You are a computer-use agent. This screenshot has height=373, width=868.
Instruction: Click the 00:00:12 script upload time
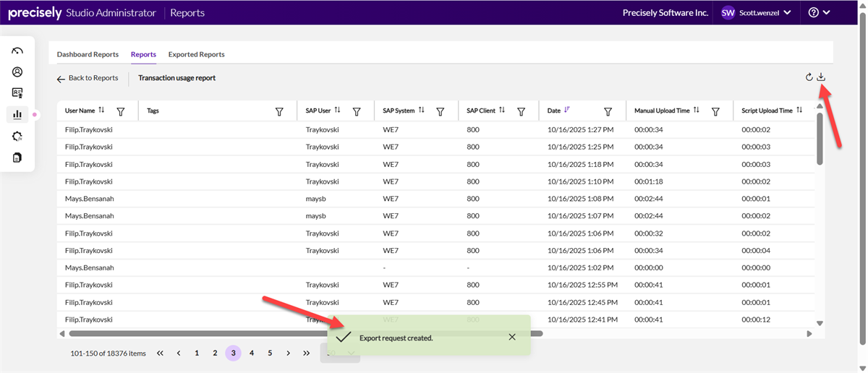click(756, 320)
